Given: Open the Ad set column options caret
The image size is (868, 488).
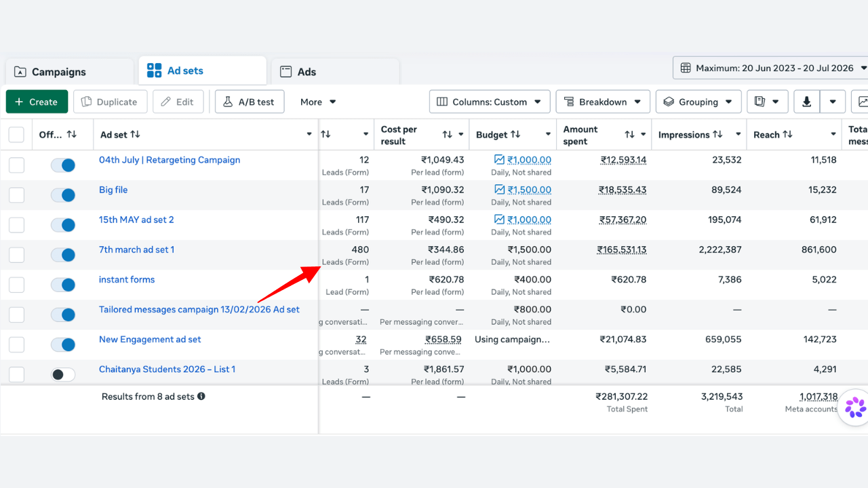Looking at the screenshot, I should (309, 134).
